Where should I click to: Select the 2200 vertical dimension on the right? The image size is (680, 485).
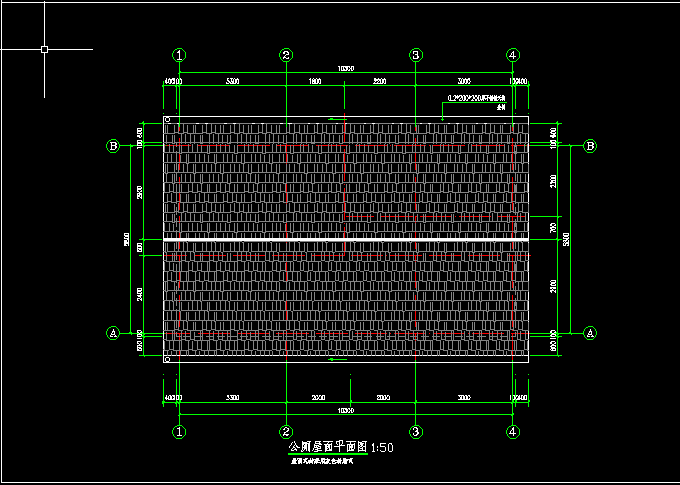pyautogui.click(x=553, y=181)
